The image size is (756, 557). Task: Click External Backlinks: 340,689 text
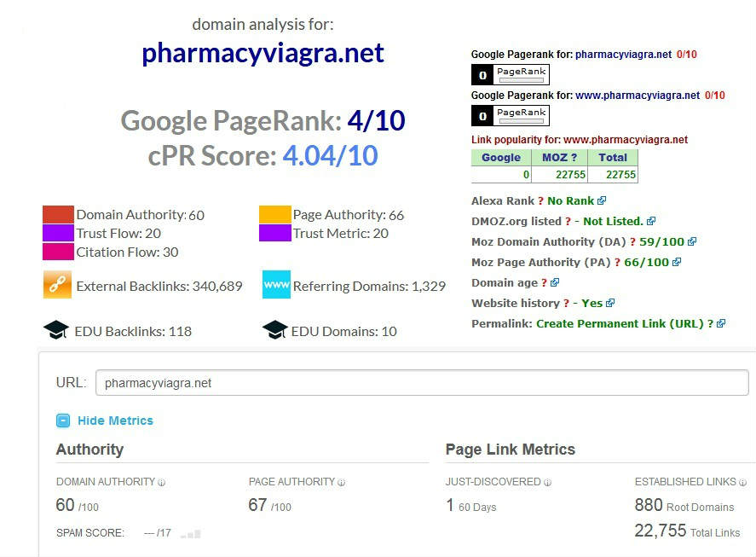[x=159, y=287]
